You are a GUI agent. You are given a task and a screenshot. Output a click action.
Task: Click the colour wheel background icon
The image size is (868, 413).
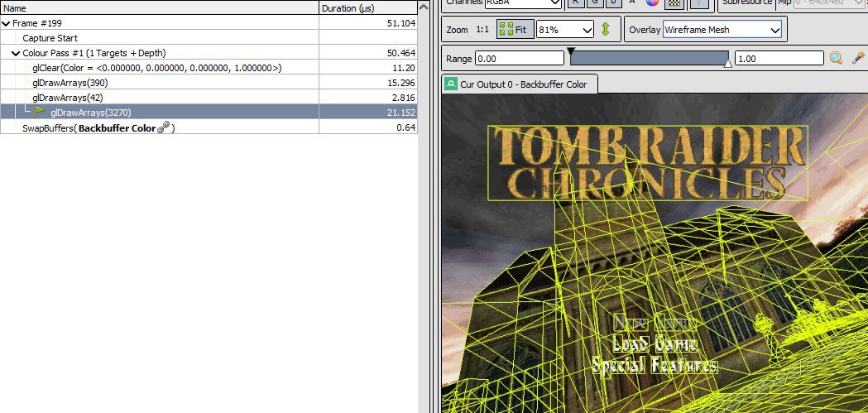[652, 2]
